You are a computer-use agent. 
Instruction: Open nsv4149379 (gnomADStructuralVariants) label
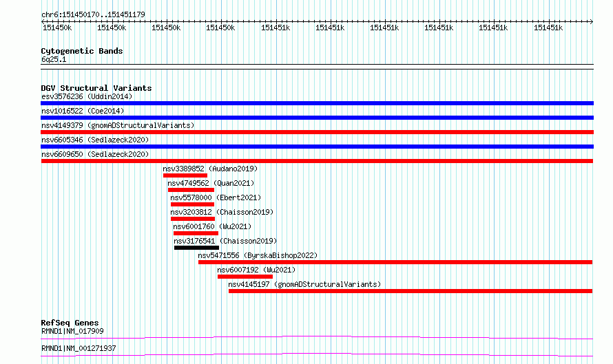point(118,125)
